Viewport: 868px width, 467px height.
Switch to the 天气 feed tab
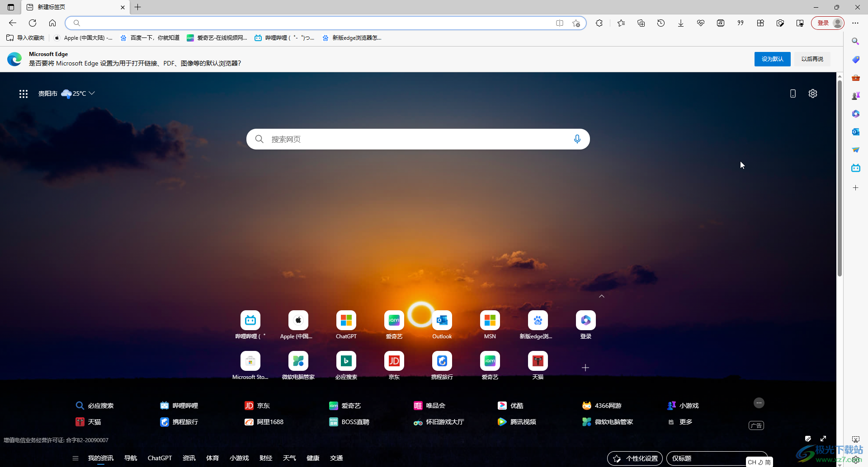[289, 458]
